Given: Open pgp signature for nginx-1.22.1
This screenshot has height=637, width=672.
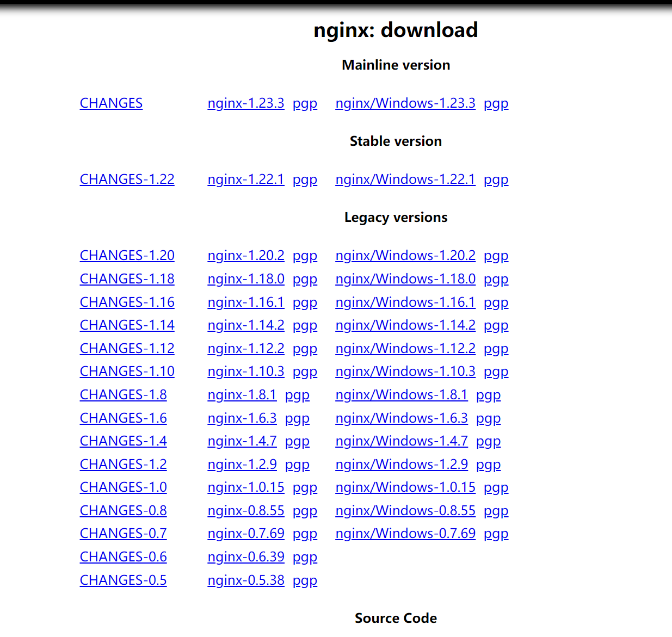Looking at the screenshot, I should (x=305, y=180).
